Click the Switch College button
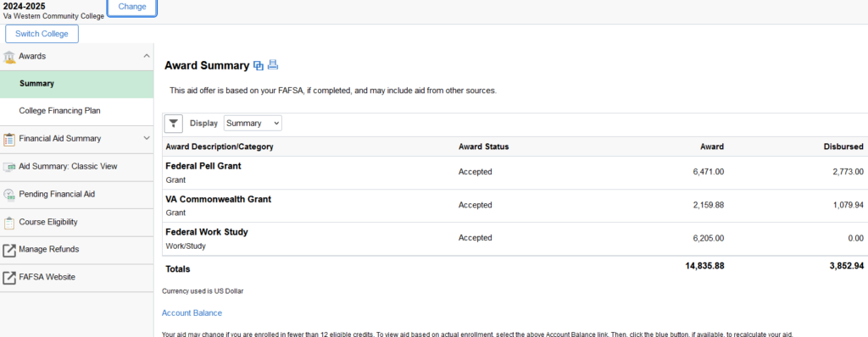Image resolution: width=868 pixels, height=337 pixels. [42, 34]
